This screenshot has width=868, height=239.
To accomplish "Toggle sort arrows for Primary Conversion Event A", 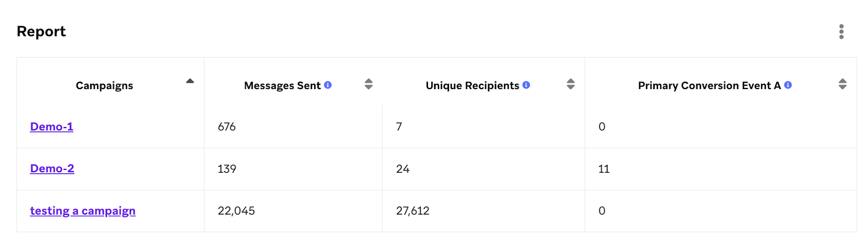I will [x=843, y=84].
